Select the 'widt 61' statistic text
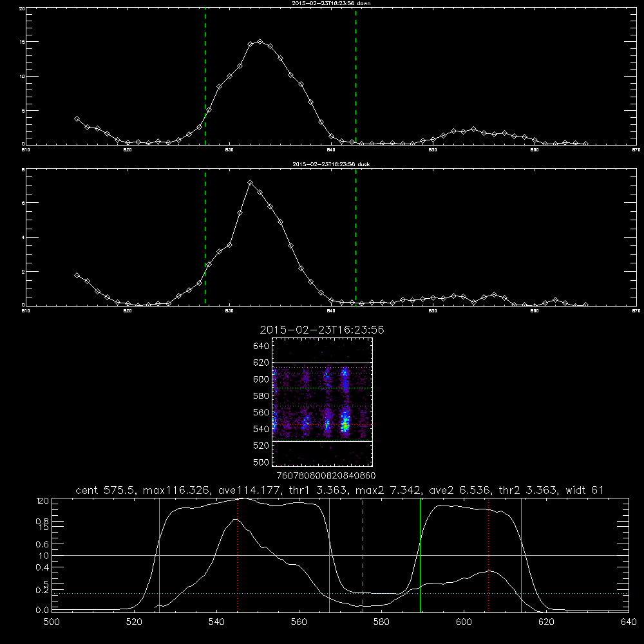 [x=585, y=490]
